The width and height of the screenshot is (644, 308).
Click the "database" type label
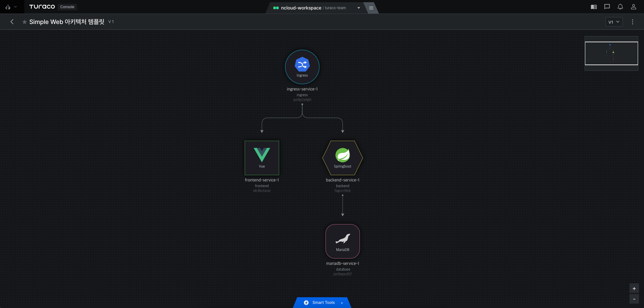(343, 269)
